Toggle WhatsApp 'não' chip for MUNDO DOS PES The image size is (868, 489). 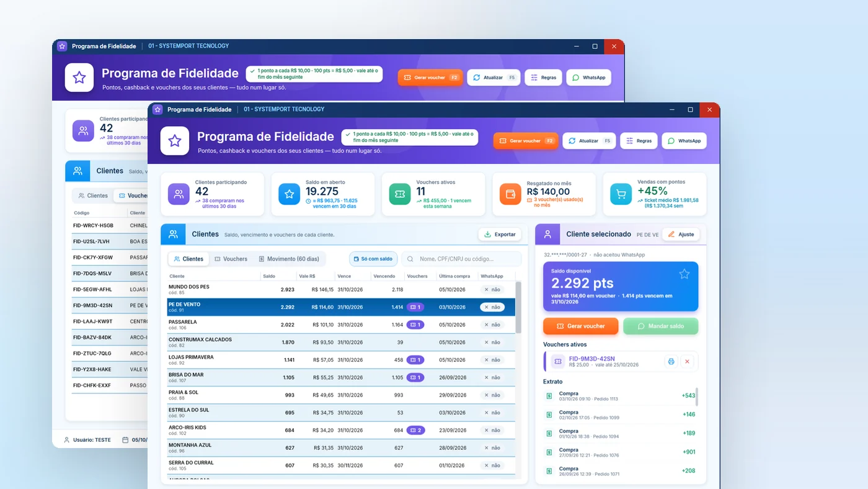[x=492, y=290]
